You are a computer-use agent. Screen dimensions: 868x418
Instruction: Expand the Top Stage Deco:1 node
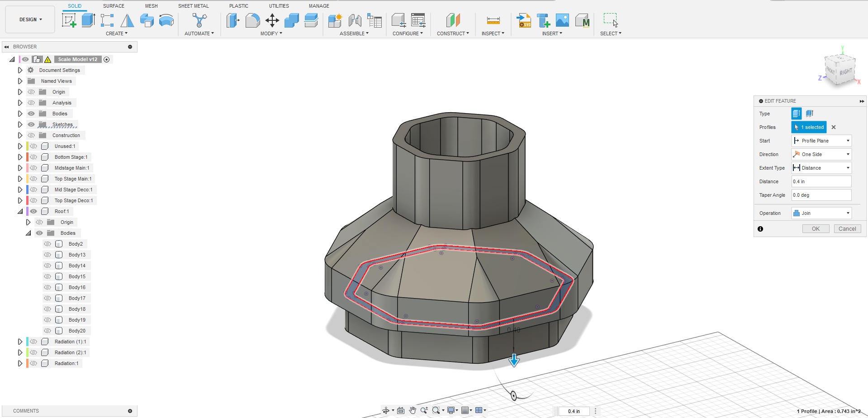pos(20,200)
